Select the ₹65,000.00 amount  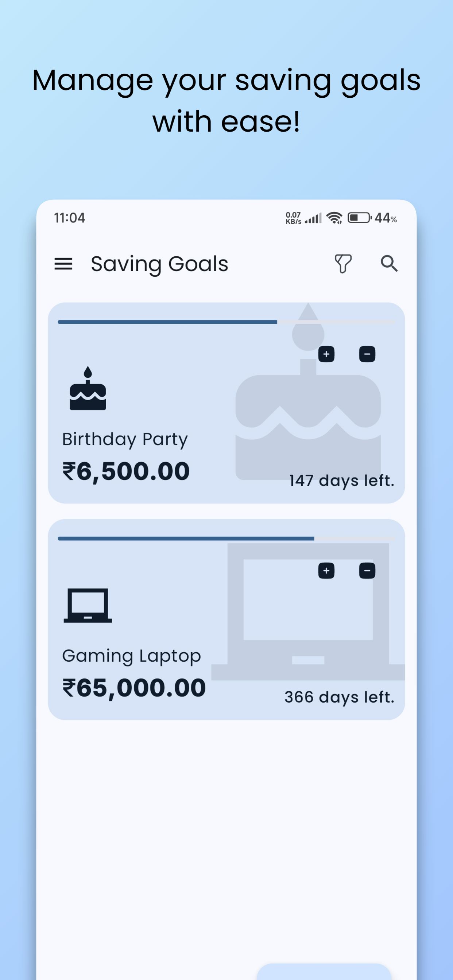pos(134,688)
